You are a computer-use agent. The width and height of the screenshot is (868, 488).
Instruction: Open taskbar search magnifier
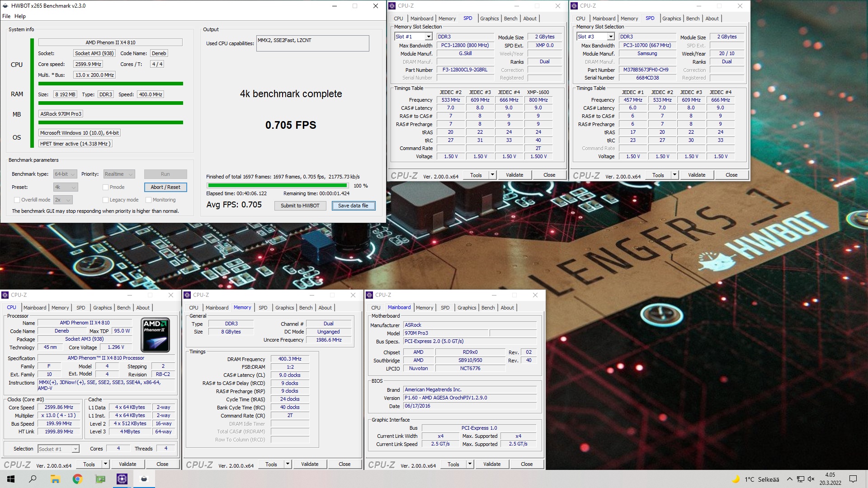pyautogui.click(x=33, y=479)
